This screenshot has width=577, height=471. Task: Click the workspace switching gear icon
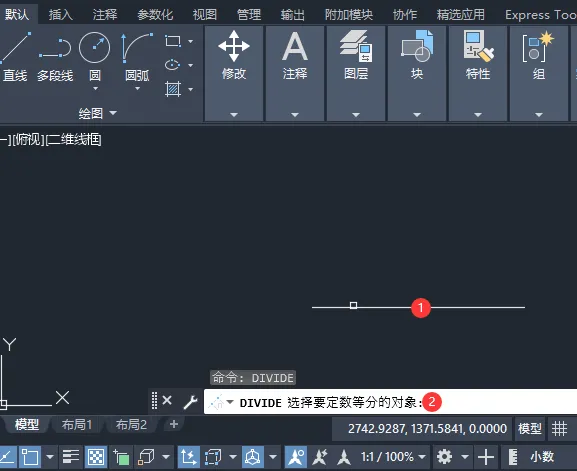[444, 457]
